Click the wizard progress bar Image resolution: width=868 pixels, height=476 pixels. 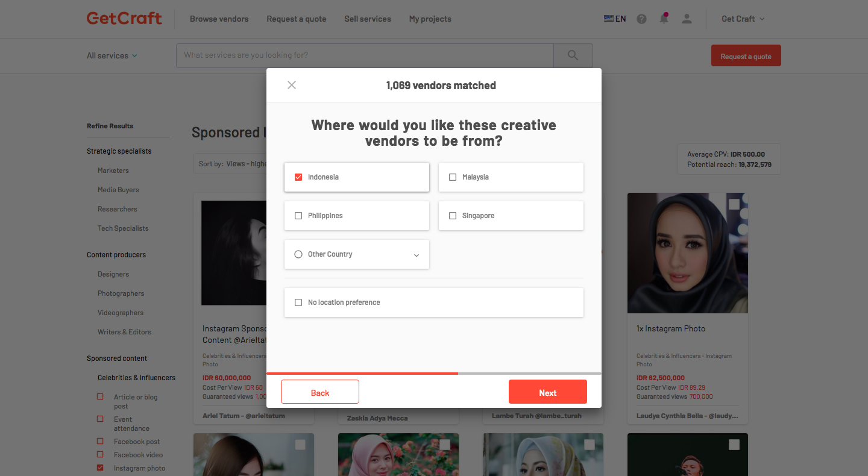tap(434, 374)
